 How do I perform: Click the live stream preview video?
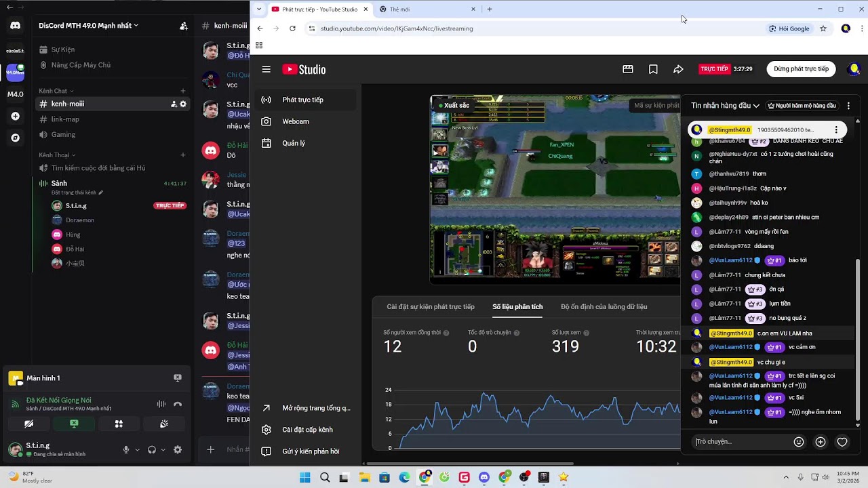click(x=555, y=188)
